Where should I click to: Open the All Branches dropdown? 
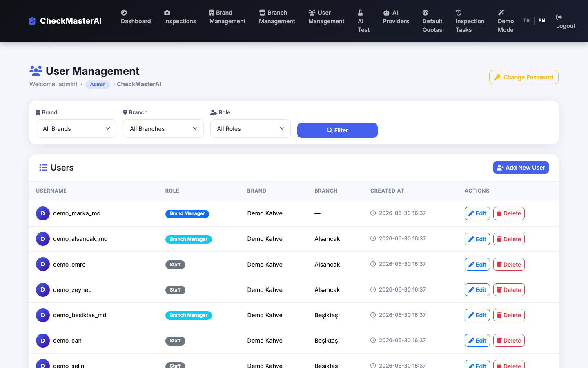tap(163, 129)
